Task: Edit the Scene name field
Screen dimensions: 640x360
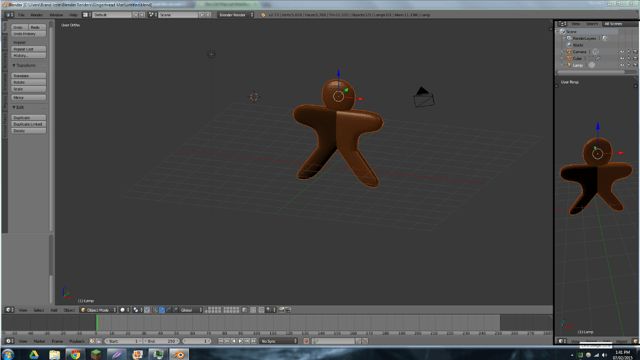Action: tap(178, 15)
